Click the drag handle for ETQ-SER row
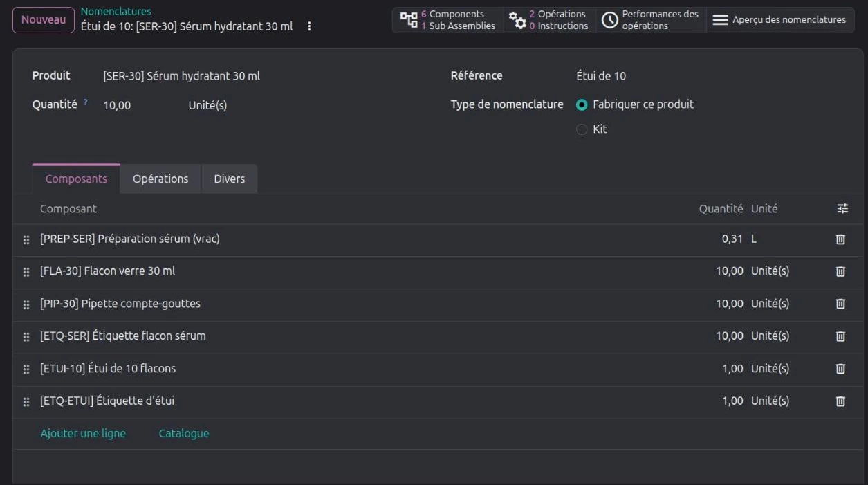 [26, 337]
